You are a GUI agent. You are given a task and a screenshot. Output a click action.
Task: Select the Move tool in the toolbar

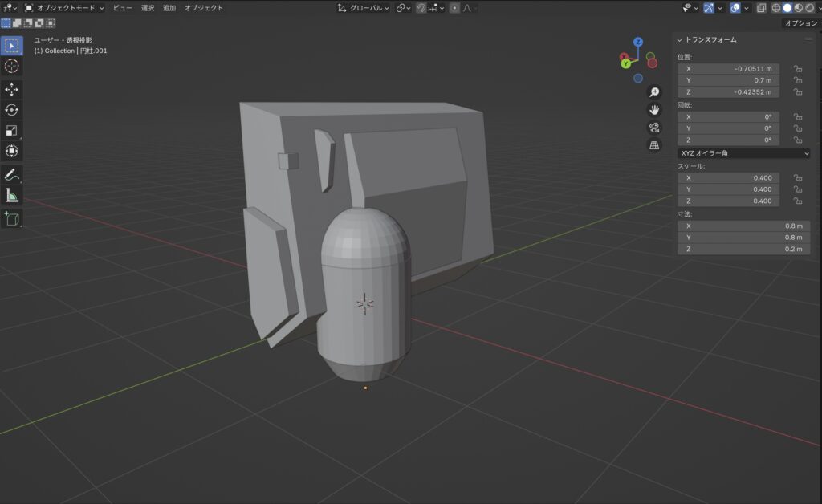(12, 89)
